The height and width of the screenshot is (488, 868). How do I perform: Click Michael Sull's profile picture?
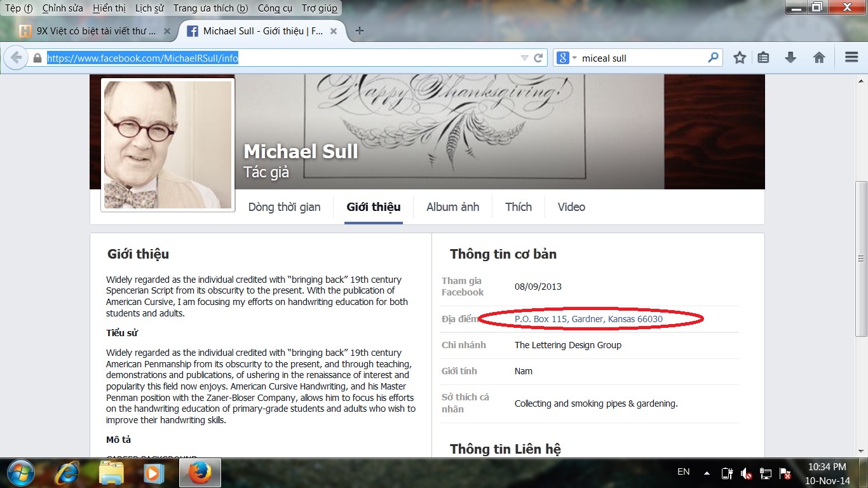coord(168,144)
